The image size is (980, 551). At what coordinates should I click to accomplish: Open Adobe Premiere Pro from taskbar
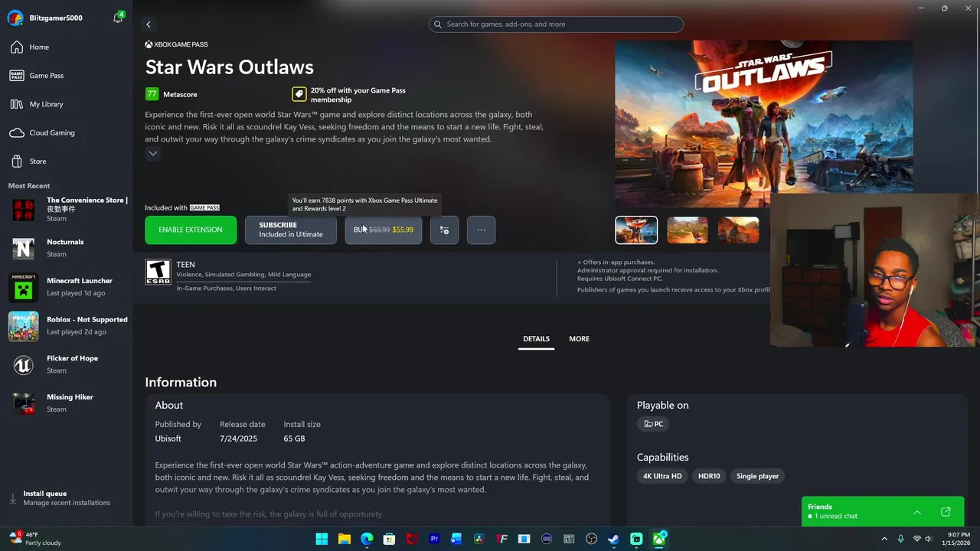point(434,539)
